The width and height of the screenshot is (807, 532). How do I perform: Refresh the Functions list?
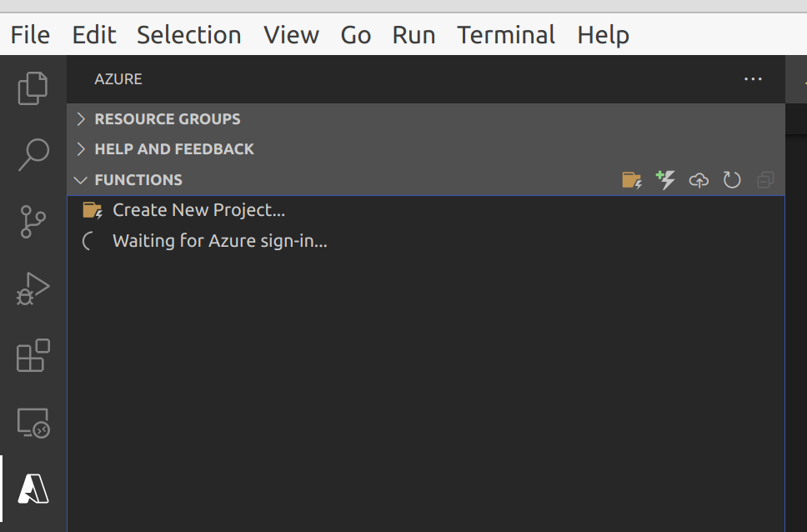point(732,179)
